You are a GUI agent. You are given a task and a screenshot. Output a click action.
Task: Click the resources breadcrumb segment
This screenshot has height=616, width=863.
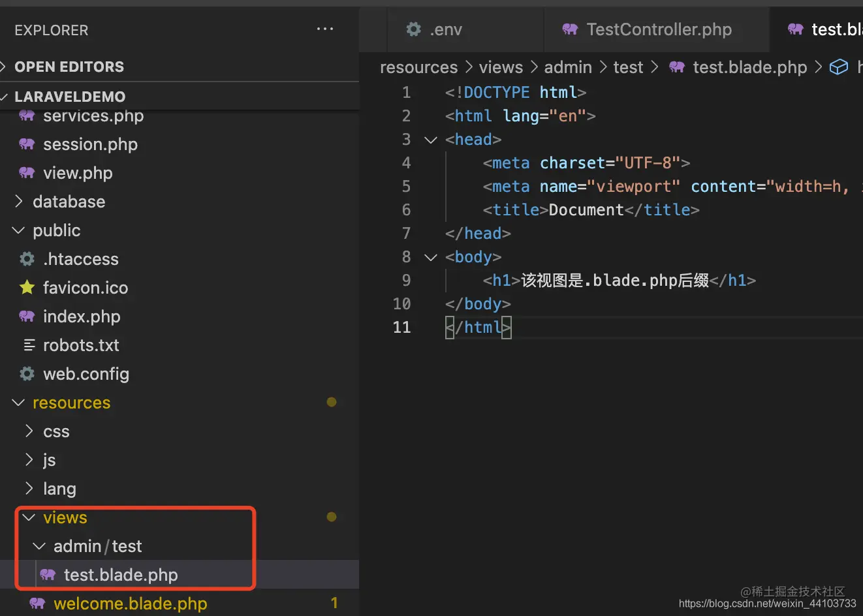point(419,67)
